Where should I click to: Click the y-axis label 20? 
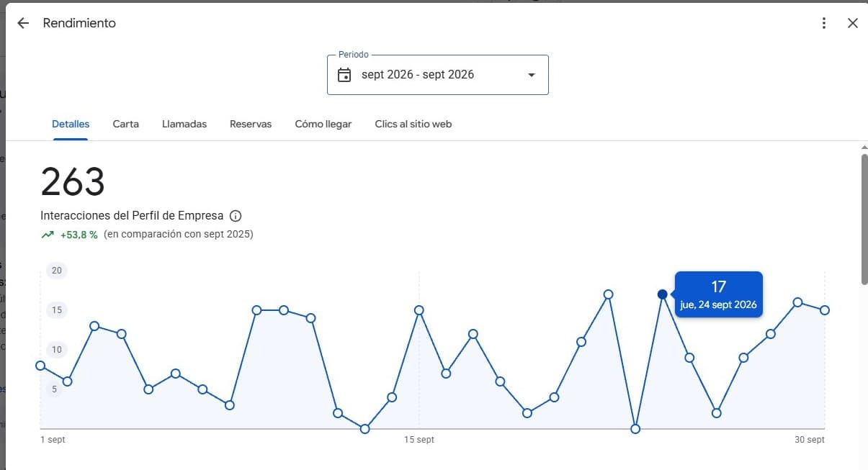pyautogui.click(x=57, y=271)
